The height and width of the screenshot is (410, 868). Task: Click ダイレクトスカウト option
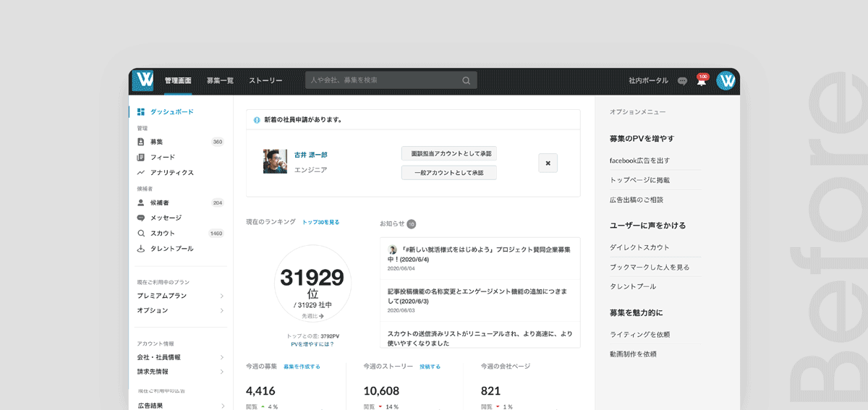click(x=639, y=247)
